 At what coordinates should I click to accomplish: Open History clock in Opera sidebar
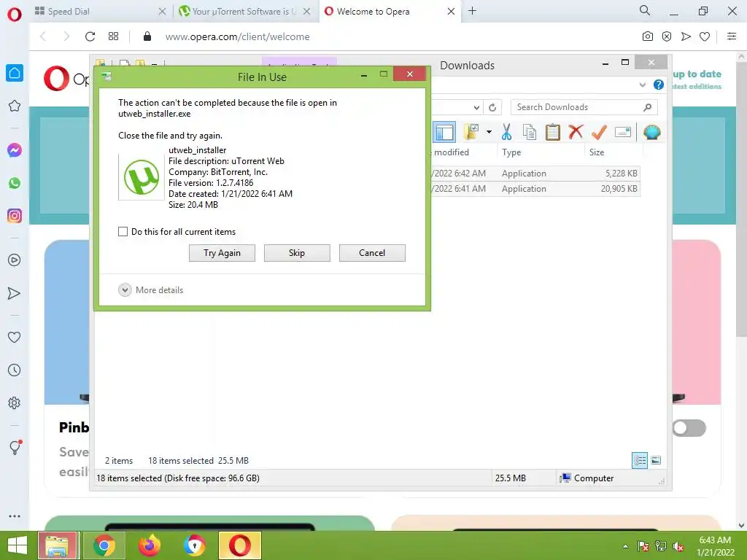point(15,370)
